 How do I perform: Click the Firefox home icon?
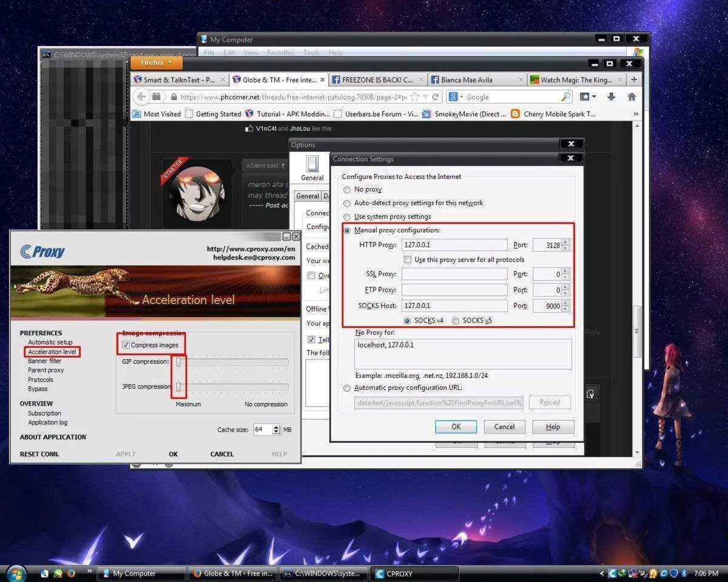coord(632,97)
